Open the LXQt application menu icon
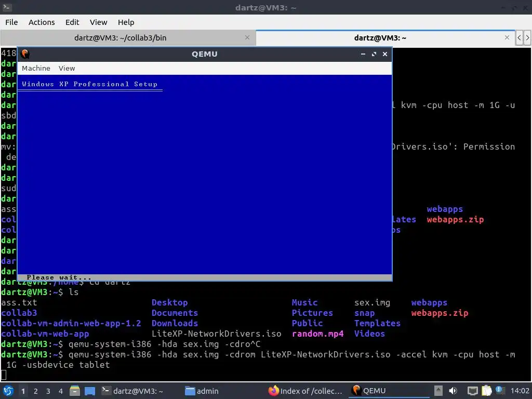This screenshot has height=399, width=532. (8, 391)
